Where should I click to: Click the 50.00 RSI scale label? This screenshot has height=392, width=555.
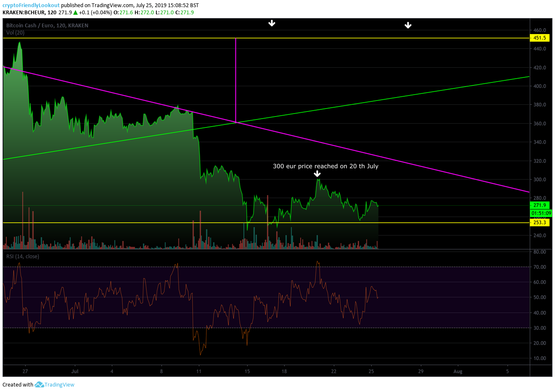[x=540, y=297]
